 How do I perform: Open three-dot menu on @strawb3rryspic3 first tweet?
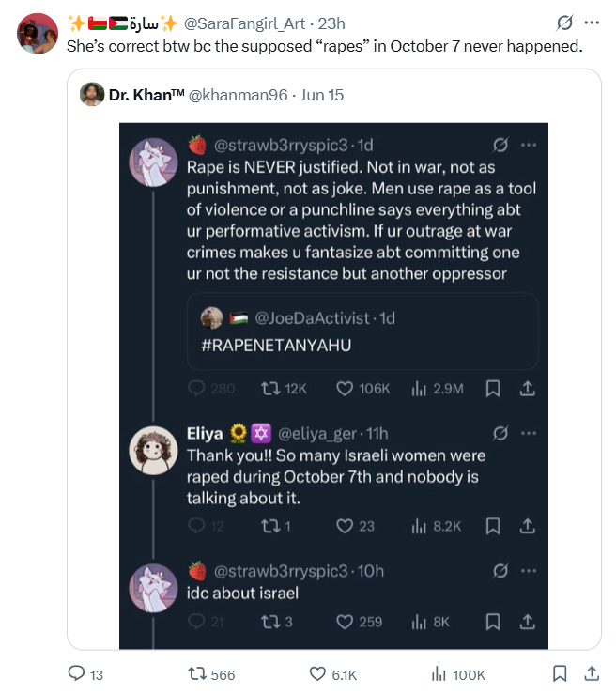pos(529,145)
